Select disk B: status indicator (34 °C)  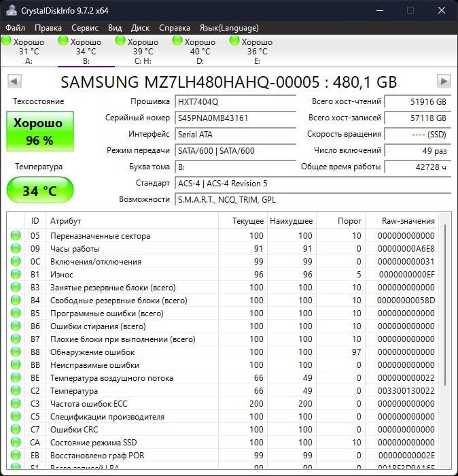tap(86, 50)
